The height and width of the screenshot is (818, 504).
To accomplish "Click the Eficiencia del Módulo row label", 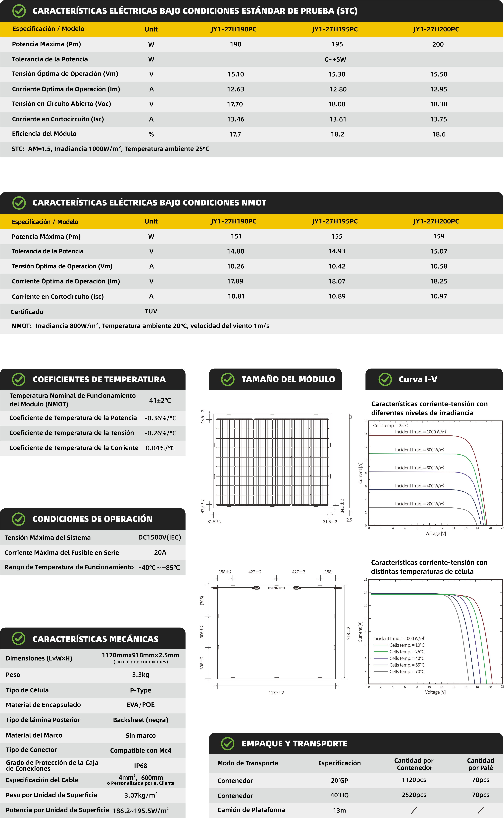I will click(44, 134).
